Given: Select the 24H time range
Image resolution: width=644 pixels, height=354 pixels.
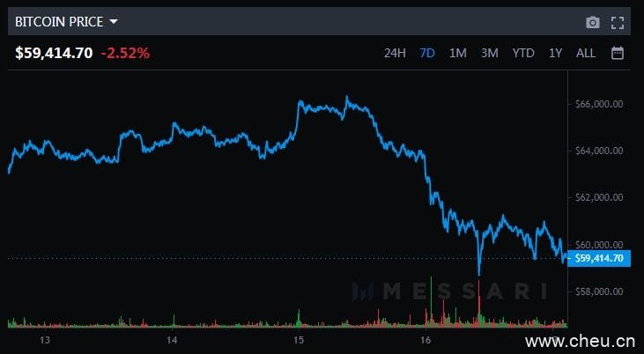Looking at the screenshot, I should tap(395, 53).
